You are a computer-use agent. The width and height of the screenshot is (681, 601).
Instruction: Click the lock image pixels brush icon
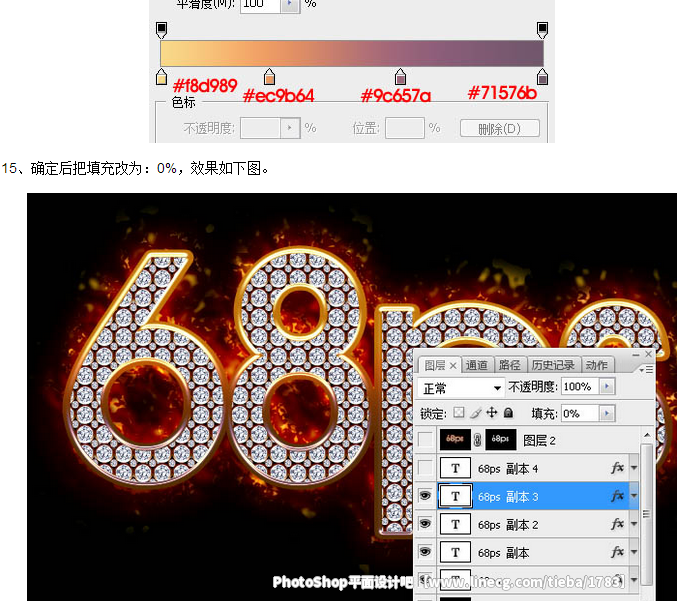pos(475,413)
